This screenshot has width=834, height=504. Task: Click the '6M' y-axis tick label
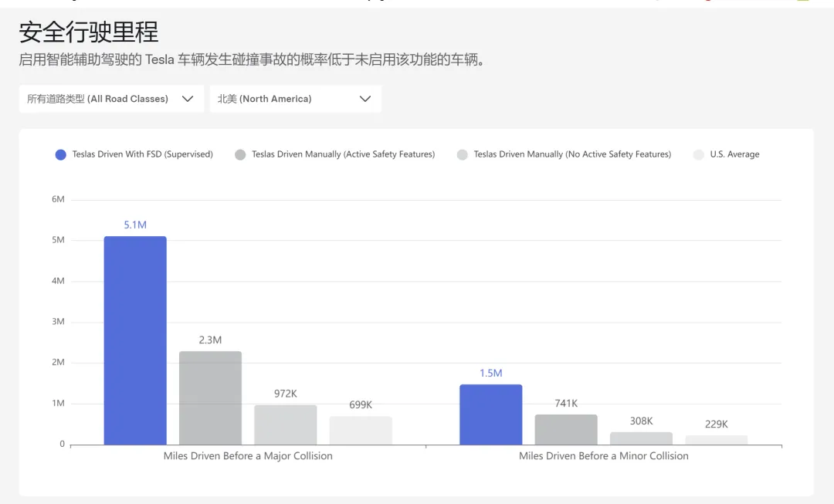[x=58, y=199]
